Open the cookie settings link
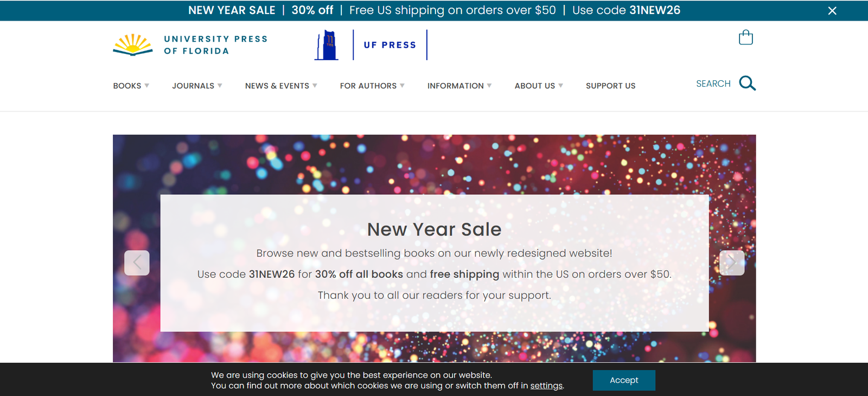The height and width of the screenshot is (396, 868). tap(546, 386)
